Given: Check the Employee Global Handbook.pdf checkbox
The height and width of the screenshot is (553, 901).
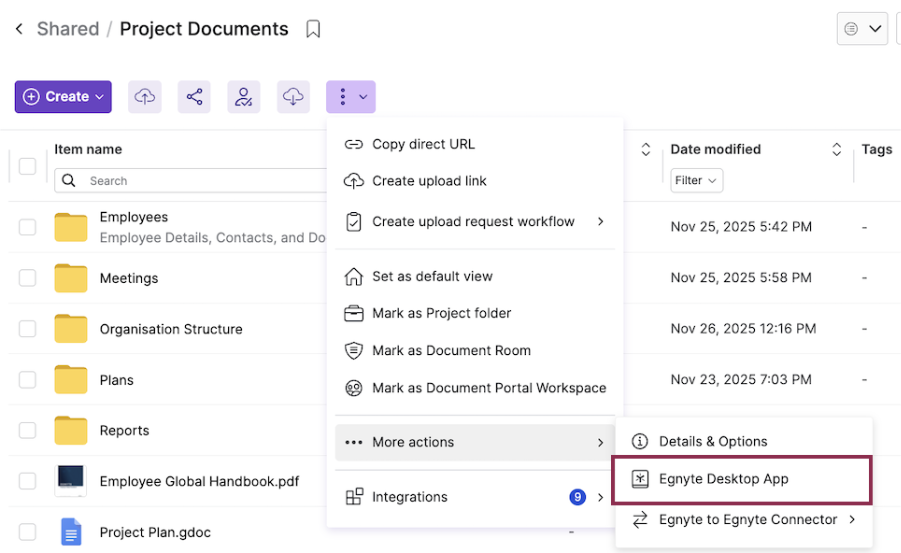Looking at the screenshot, I should 27,481.
